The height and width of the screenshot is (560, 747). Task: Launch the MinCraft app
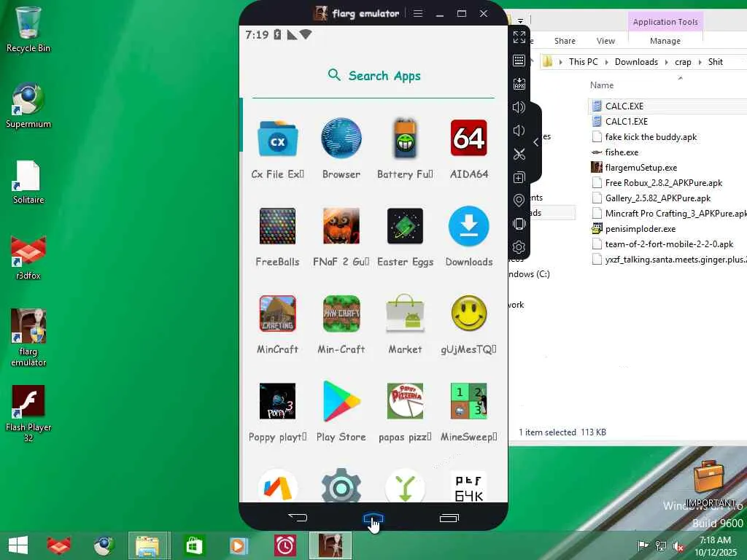[x=278, y=314]
